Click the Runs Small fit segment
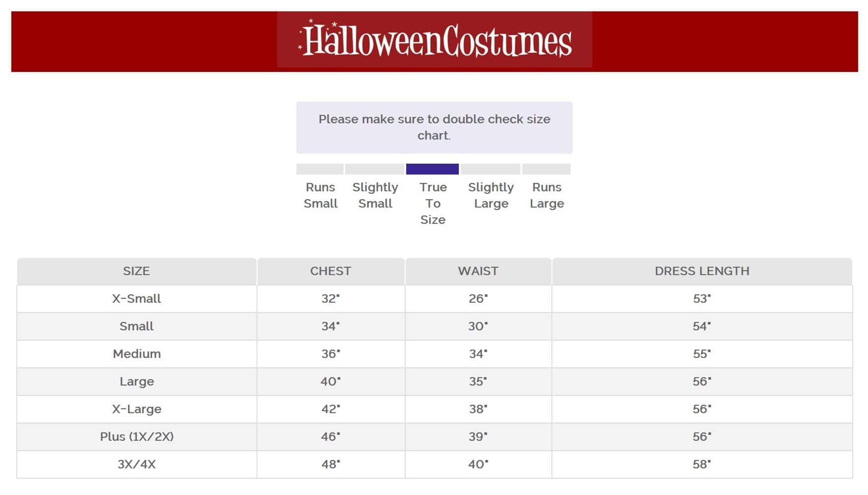The width and height of the screenshot is (868, 495). [x=320, y=169]
